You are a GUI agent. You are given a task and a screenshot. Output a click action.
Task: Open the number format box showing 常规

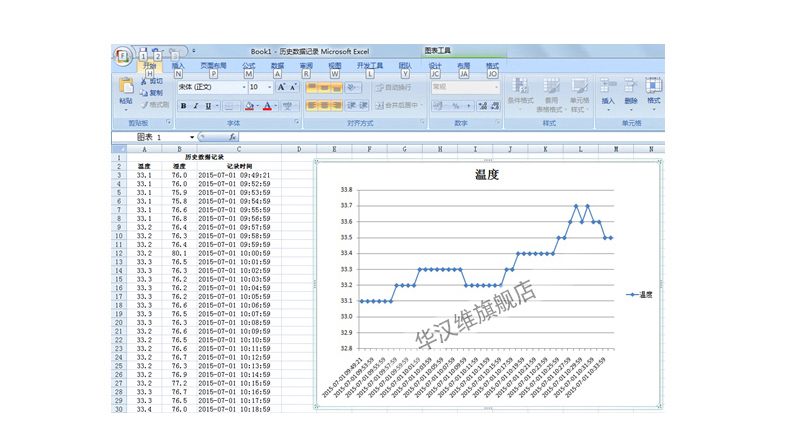(x=465, y=87)
